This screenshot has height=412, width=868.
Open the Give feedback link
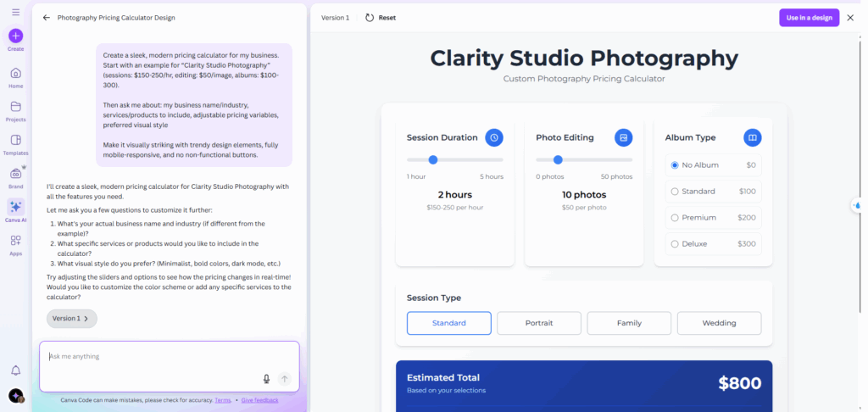[x=259, y=400]
